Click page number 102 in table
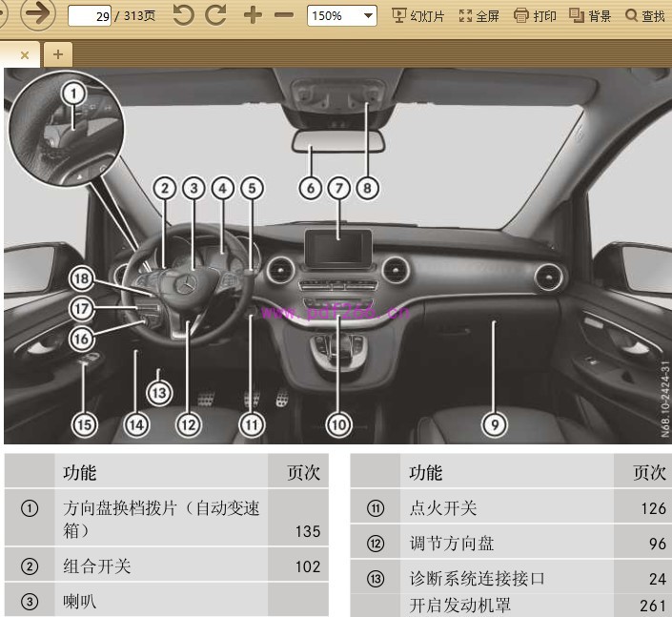 [308, 566]
